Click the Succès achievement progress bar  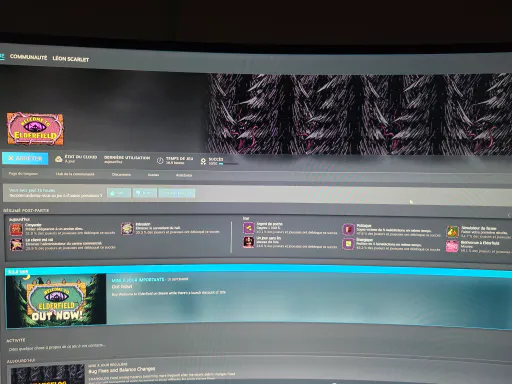228,164
